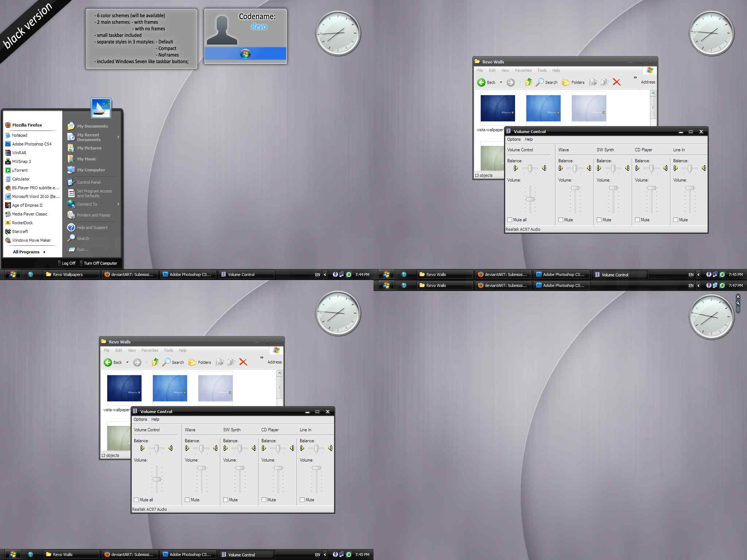
Task: Open File menu in upper Revo Walls window
Action: (480, 70)
